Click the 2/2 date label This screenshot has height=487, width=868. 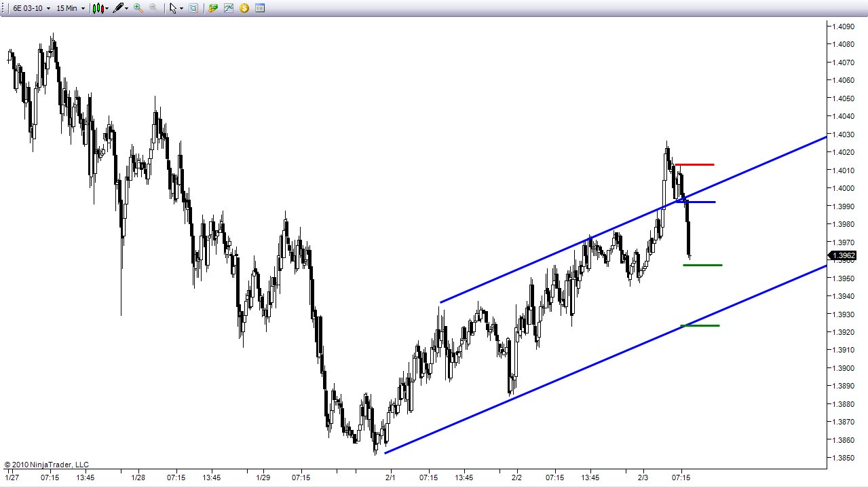(x=516, y=477)
